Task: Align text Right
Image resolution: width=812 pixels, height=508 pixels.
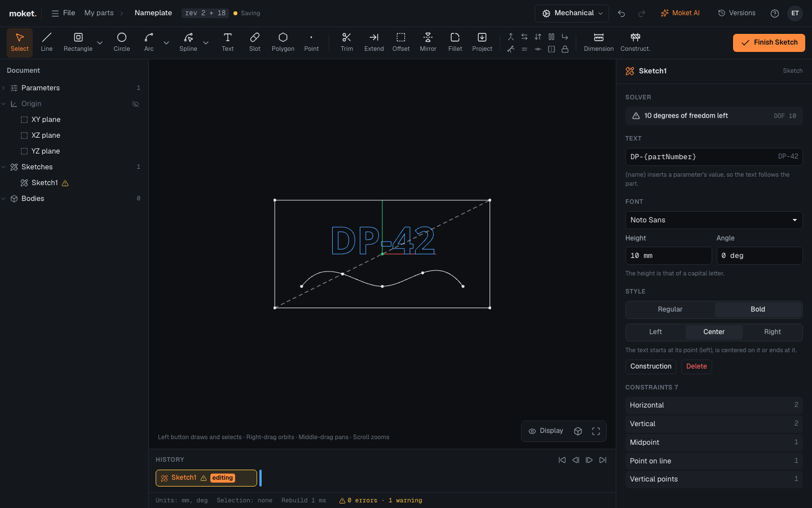Action: tap(773, 332)
